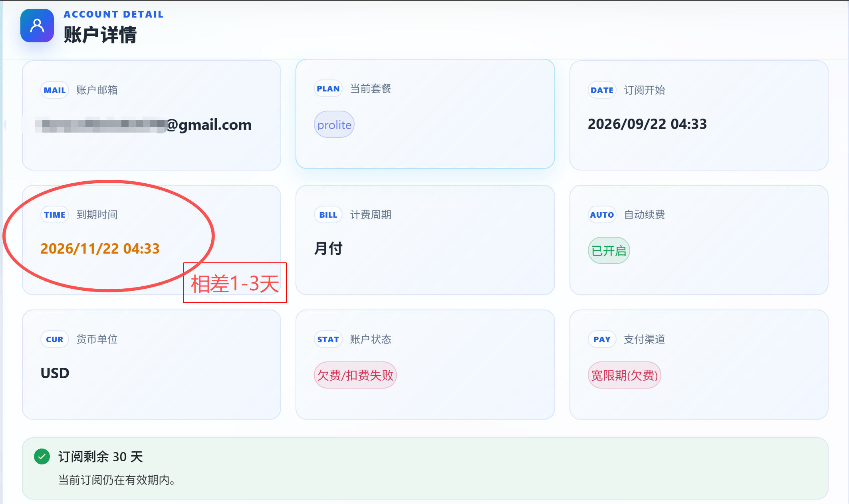
Task: Click the CUR badge in the 货币单位 card
Action: (x=55, y=339)
